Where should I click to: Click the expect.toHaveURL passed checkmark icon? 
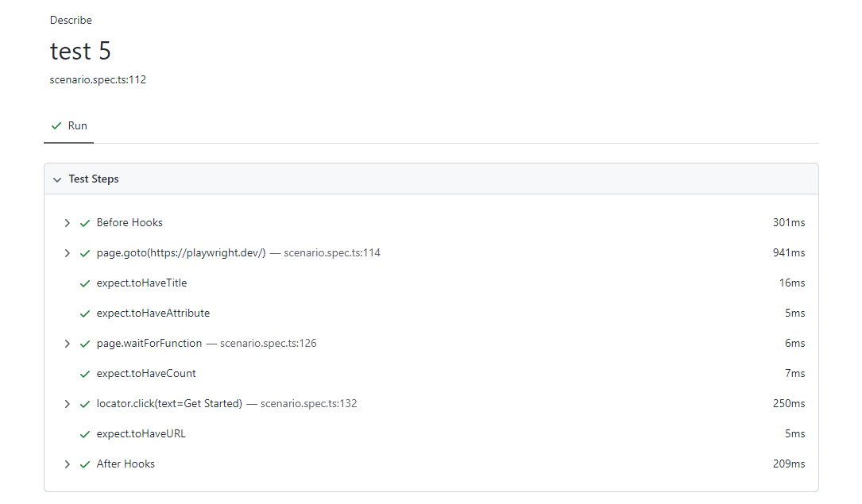pyautogui.click(x=85, y=434)
